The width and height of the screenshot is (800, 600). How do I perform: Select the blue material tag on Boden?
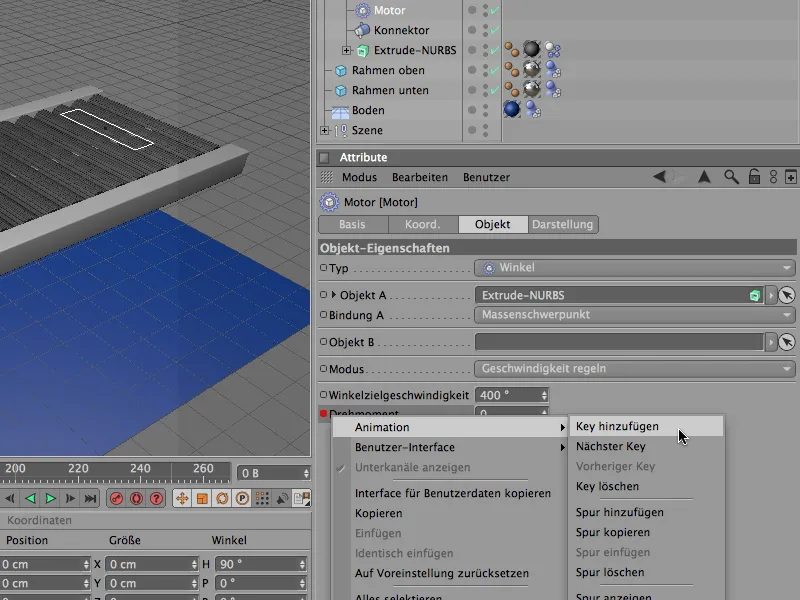(512, 110)
